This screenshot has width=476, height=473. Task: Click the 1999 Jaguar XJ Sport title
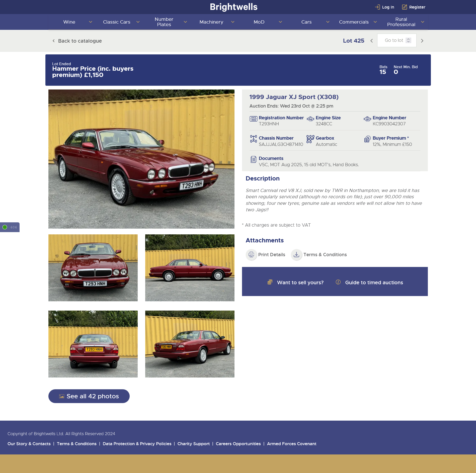tap(294, 97)
